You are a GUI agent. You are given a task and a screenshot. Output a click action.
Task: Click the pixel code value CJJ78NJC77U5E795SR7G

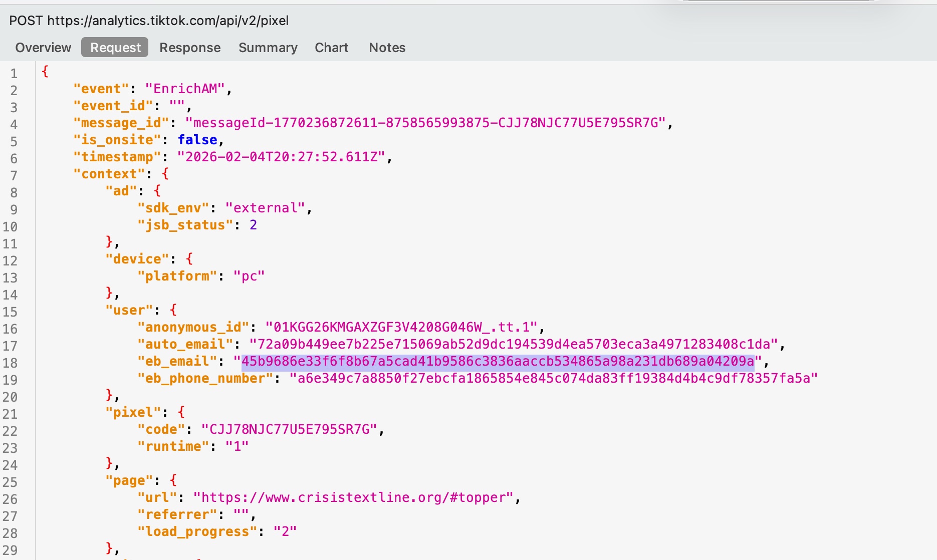click(x=289, y=429)
